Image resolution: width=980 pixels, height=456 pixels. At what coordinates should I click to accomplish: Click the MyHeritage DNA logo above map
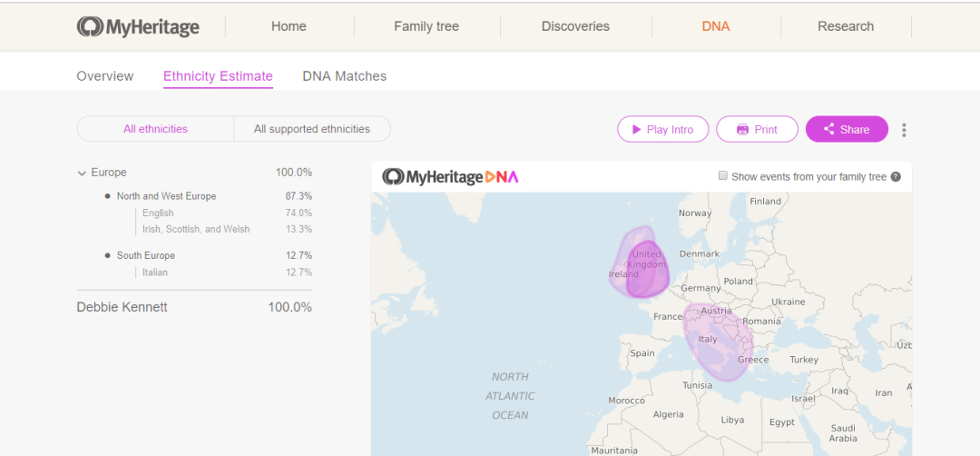point(451,177)
